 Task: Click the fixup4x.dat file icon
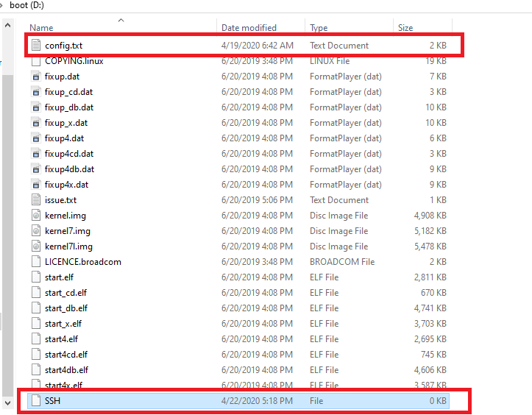point(36,184)
